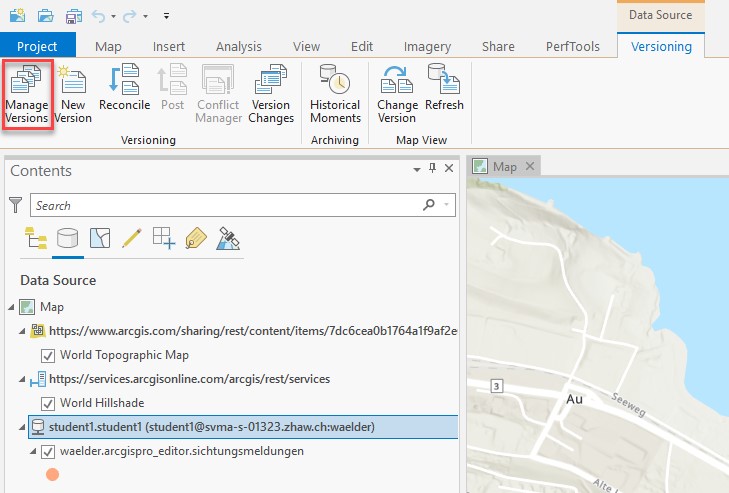
Task: Open the Manage Versions tool
Action: (x=27, y=94)
